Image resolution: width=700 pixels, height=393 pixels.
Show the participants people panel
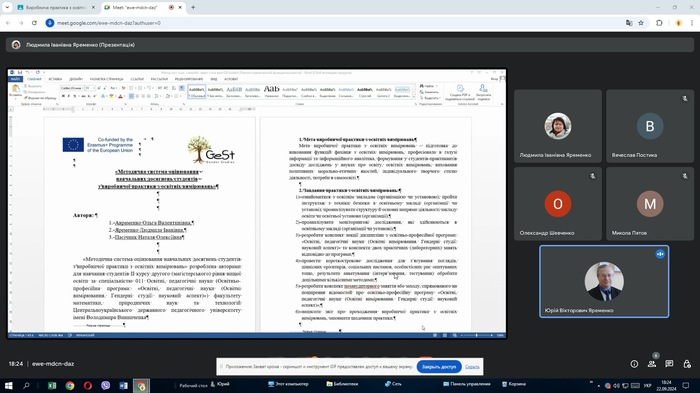click(x=652, y=364)
